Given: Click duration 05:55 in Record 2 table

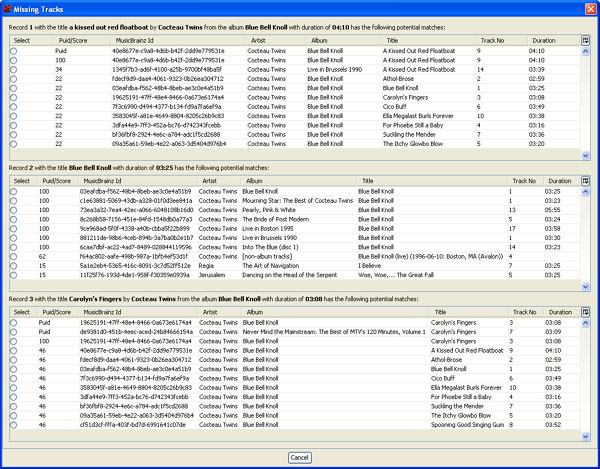Looking at the screenshot, I should coord(553,210).
